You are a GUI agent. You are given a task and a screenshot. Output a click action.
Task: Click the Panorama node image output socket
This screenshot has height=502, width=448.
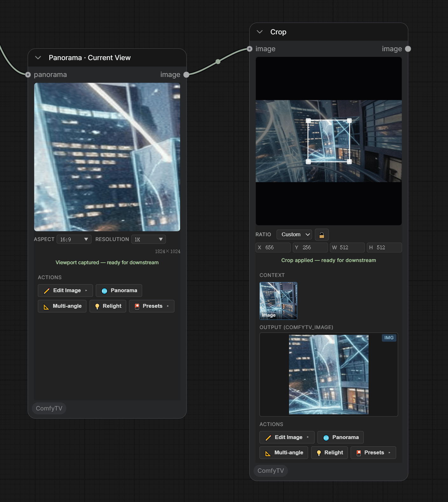[x=186, y=75]
